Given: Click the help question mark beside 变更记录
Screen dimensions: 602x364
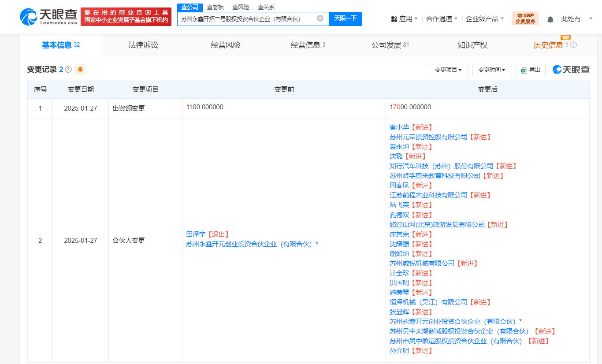Looking at the screenshot, I should coord(68,70).
